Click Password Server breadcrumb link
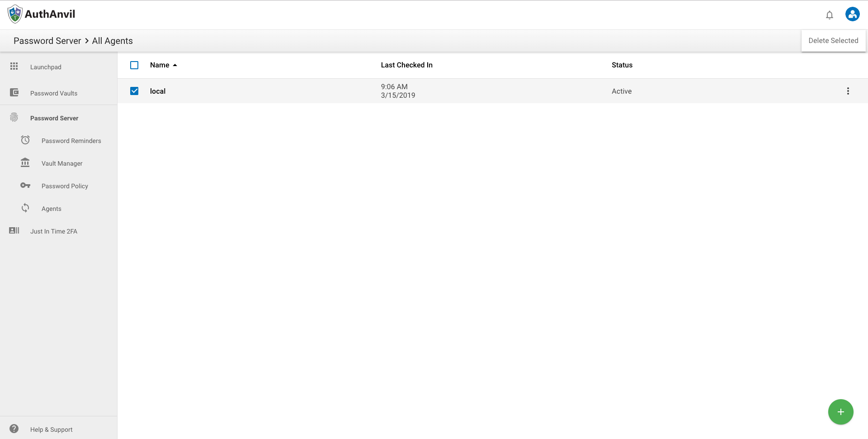This screenshot has height=439, width=868. [x=47, y=41]
